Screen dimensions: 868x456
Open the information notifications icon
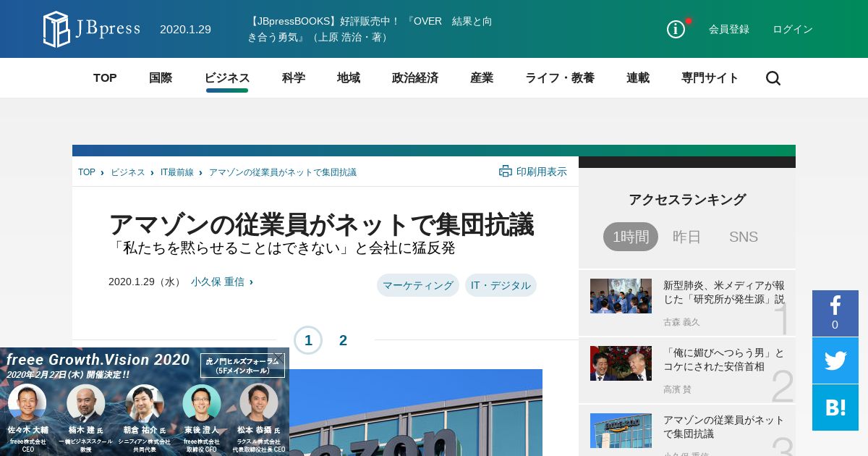(676, 29)
